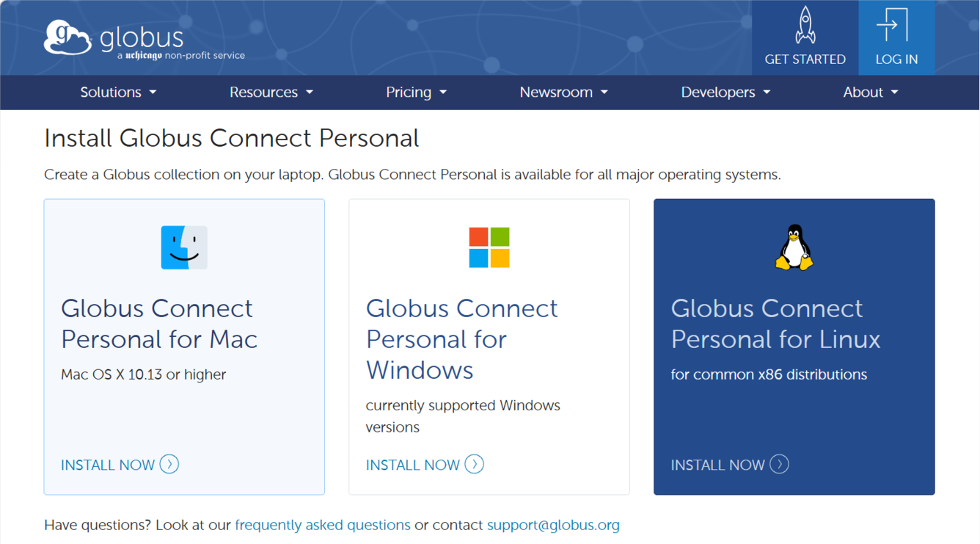The height and width of the screenshot is (544, 980).
Task: Expand the Resources dropdown arrow
Action: pos(309,93)
